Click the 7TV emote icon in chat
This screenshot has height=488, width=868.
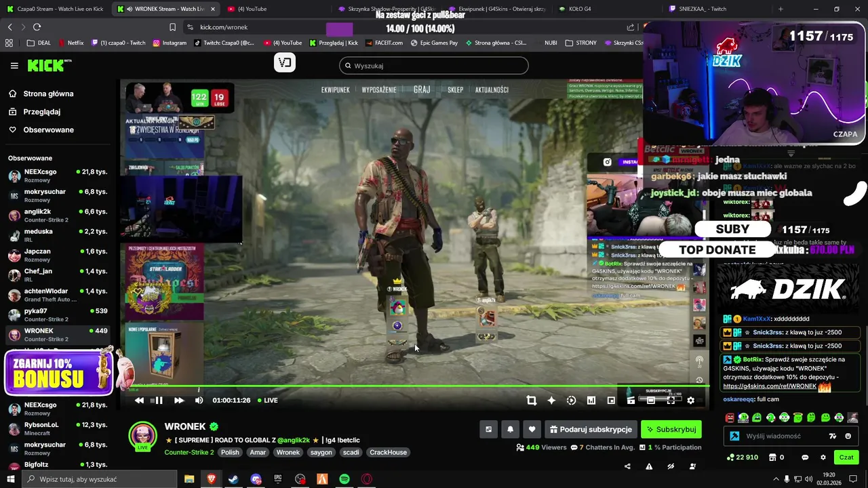[x=833, y=436]
